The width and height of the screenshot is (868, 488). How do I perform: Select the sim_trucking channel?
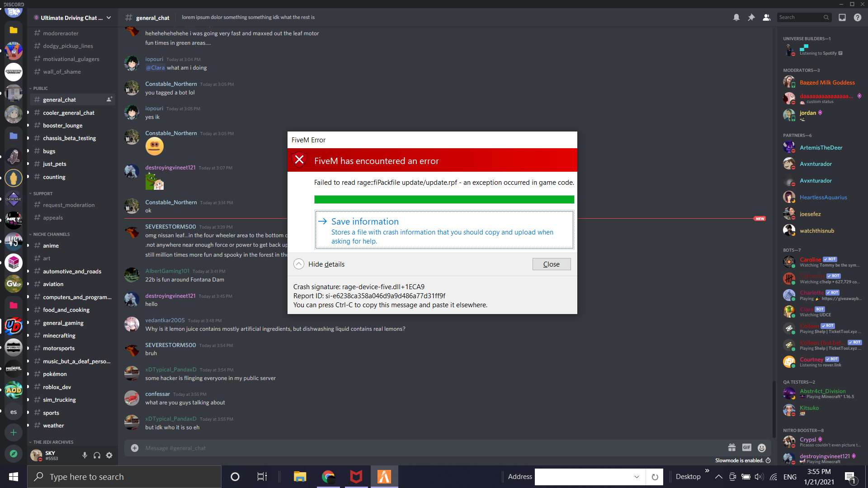coord(59,399)
